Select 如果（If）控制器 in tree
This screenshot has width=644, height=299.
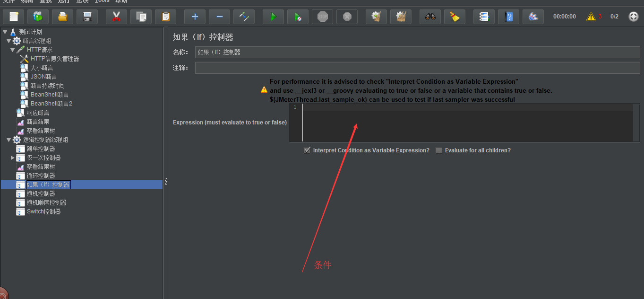pos(48,185)
